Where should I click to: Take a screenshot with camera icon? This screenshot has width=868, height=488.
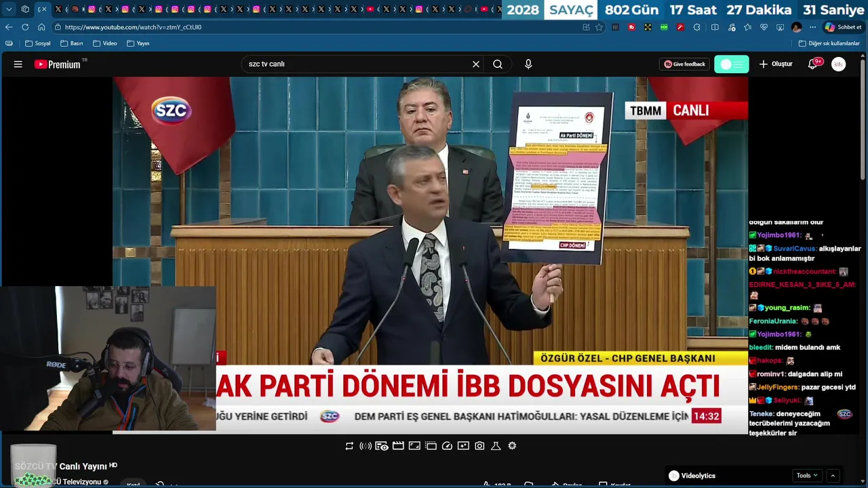(479, 446)
